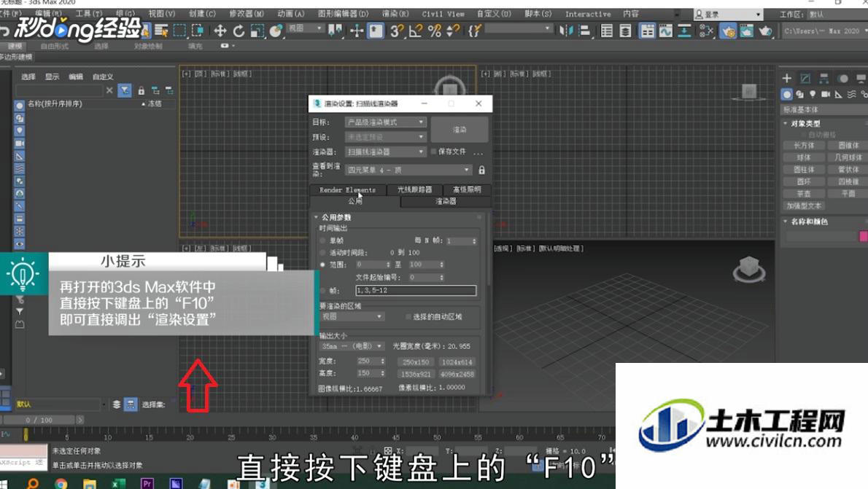Screen dimensions: 868x489
Task: Select Geometry category in Create panel
Action: pos(786,95)
